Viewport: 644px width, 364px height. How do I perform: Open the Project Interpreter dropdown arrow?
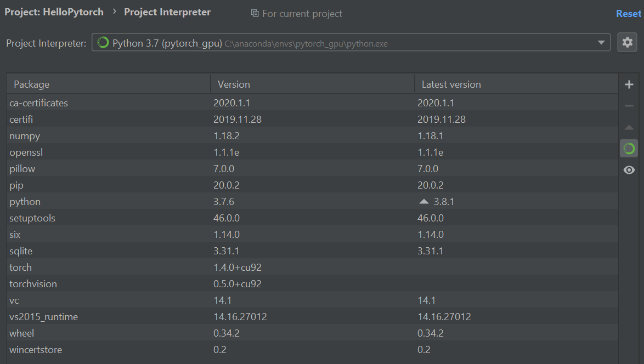coord(601,43)
